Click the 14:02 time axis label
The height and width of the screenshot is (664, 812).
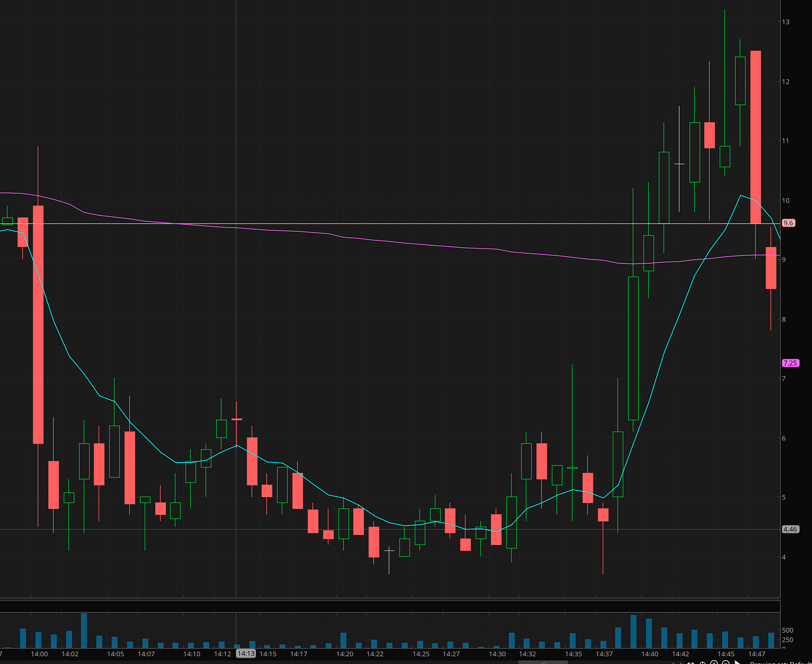coord(70,654)
